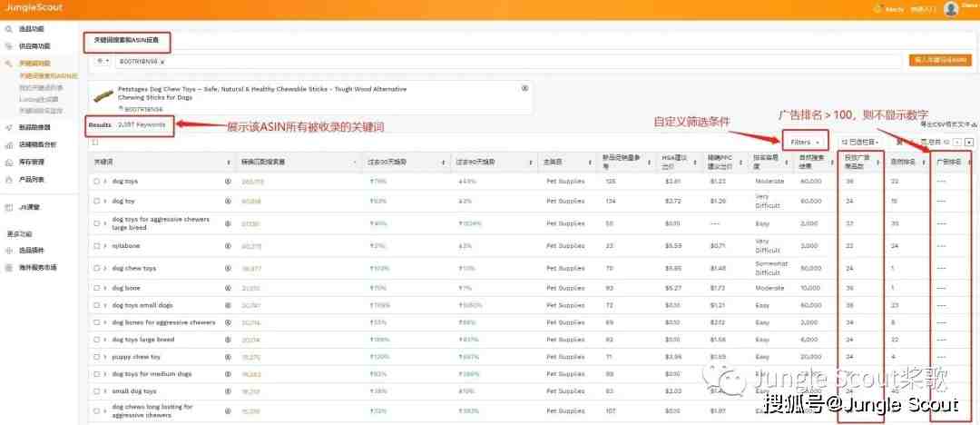Open the 选品插件 sidebar item

31,251
